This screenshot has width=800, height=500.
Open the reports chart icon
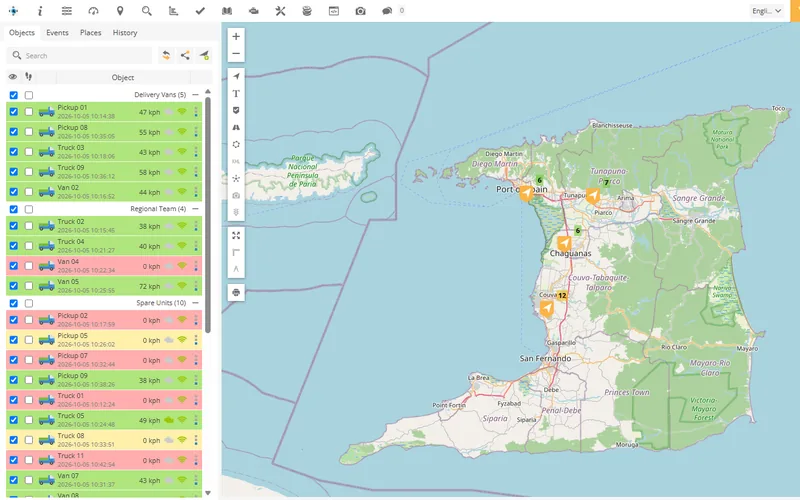point(173,11)
